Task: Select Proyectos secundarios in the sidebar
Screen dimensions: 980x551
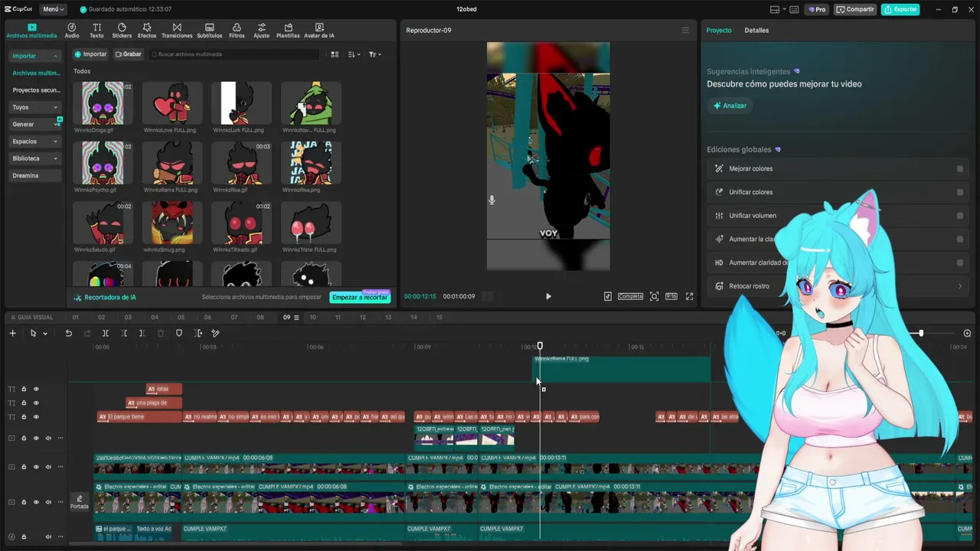Action: tap(36, 90)
